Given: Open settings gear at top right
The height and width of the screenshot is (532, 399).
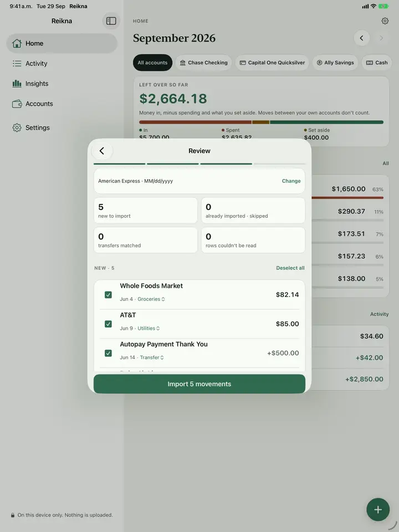Looking at the screenshot, I should (x=385, y=21).
